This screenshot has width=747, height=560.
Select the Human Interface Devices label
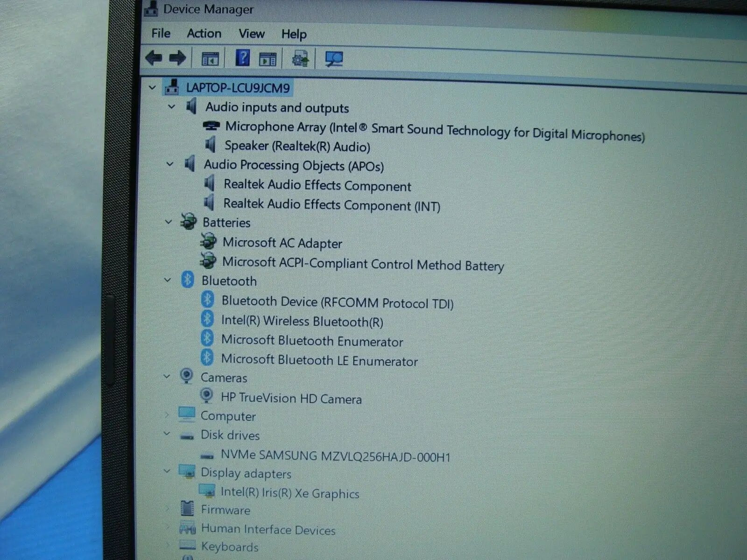click(x=268, y=529)
